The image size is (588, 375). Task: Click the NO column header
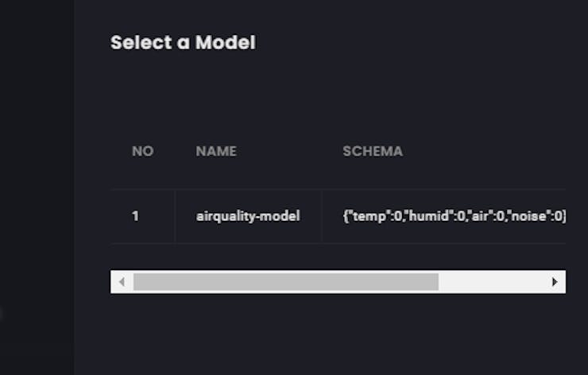click(x=142, y=151)
